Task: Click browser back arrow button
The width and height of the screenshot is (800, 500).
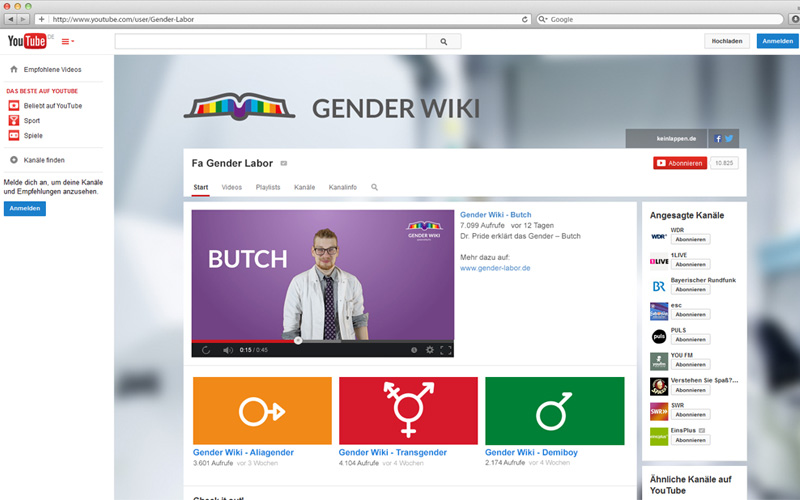Action: coord(10,19)
